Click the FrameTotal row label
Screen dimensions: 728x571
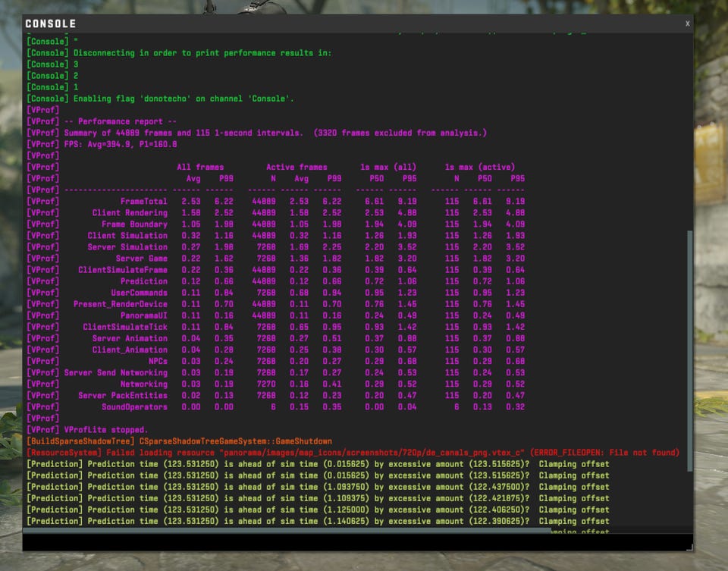pos(143,201)
